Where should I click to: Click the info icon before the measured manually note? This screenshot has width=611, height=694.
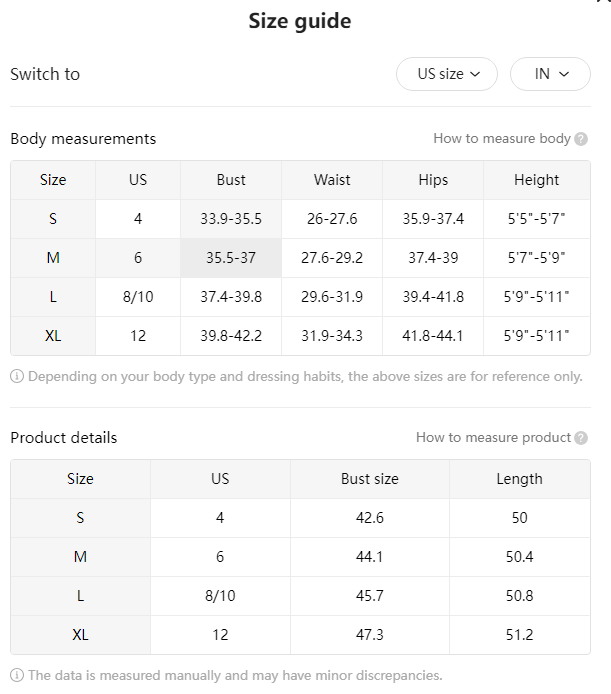point(17,675)
